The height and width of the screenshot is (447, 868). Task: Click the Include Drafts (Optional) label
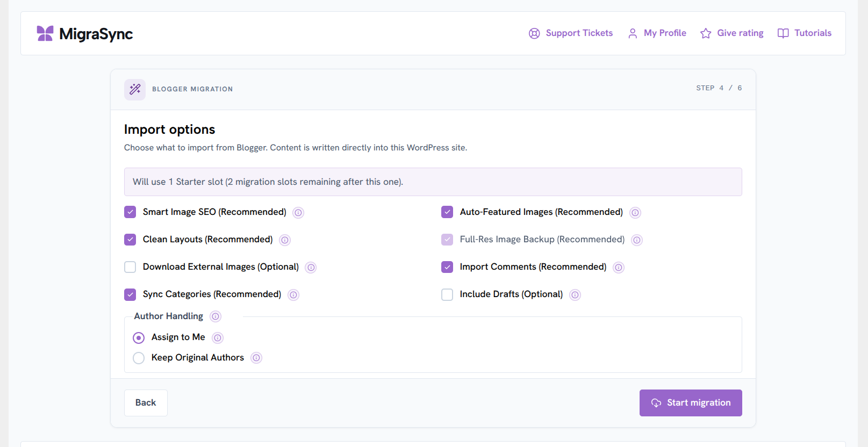click(511, 294)
